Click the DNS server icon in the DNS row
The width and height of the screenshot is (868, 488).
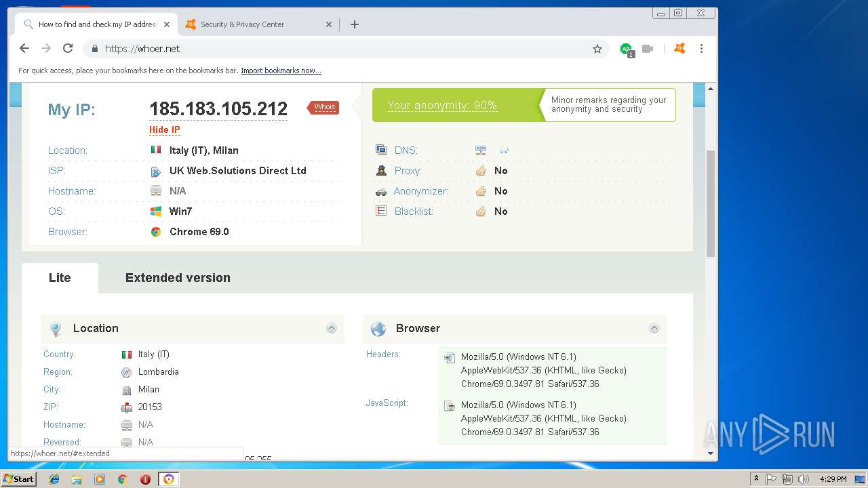click(481, 150)
